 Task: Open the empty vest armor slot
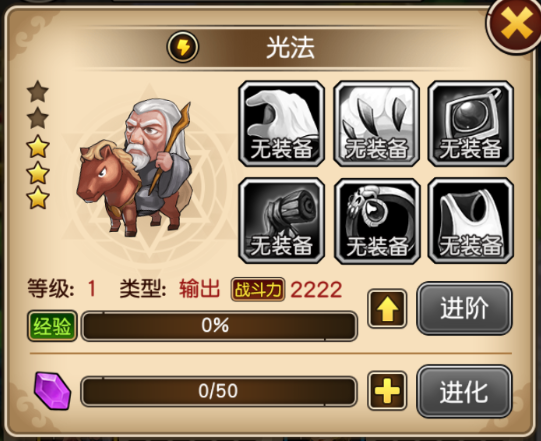click(x=471, y=221)
